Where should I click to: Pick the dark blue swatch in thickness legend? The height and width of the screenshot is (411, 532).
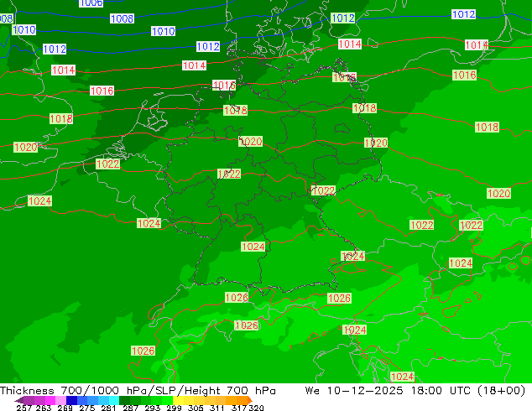(x=71, y=400)
